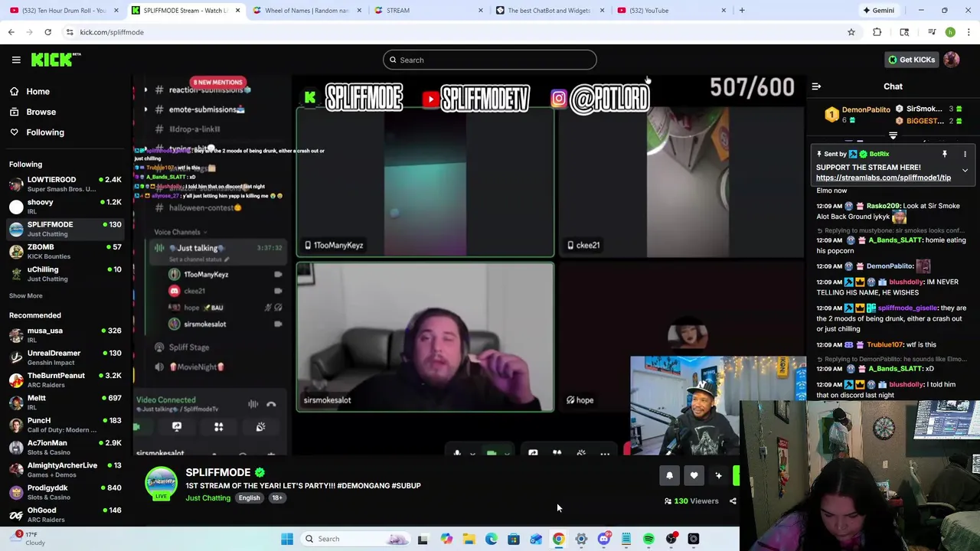Open the profile avatar menu
Image resolution: width=980 pixels, height=551 pixels.
pos(952,60)
